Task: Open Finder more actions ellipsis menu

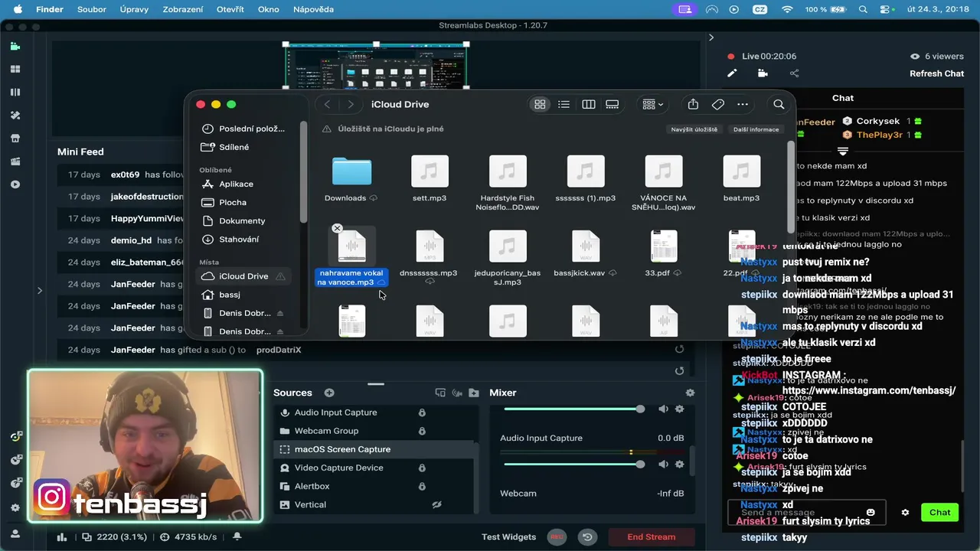Action: tap(743, 104)
